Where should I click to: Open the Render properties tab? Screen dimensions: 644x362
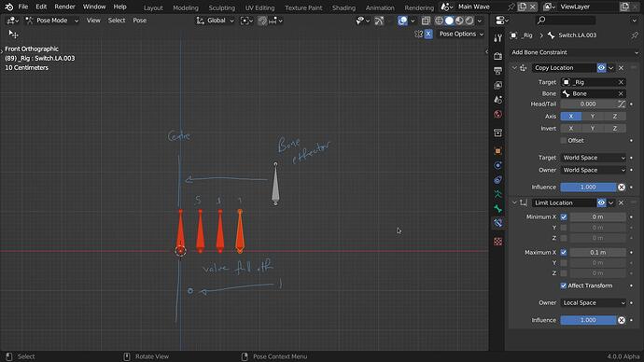497,55
